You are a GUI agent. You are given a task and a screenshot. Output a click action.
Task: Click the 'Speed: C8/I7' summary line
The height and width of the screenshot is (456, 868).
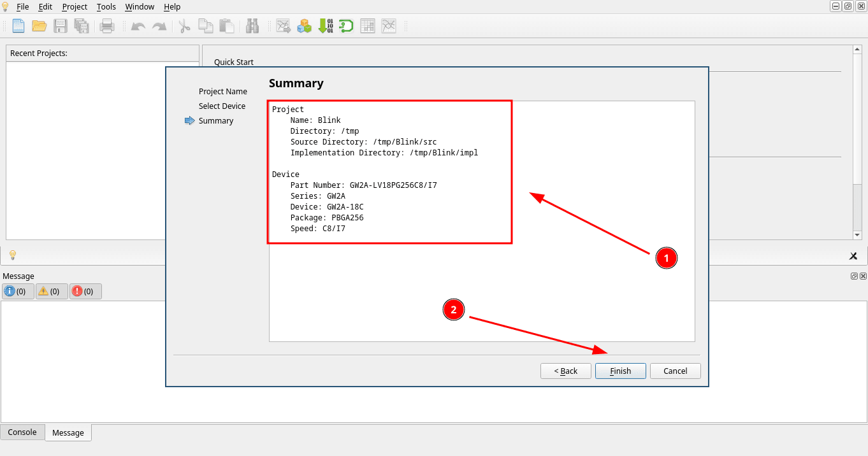(318, 229)
